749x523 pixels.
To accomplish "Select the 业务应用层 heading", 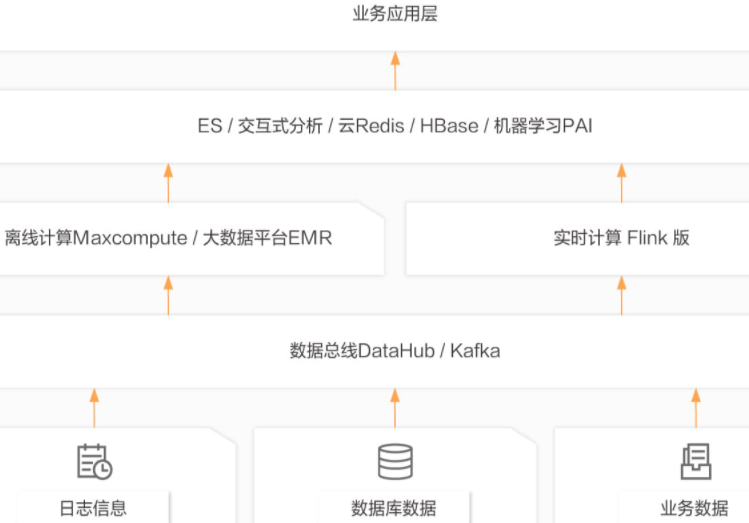I will click(395, 13).
